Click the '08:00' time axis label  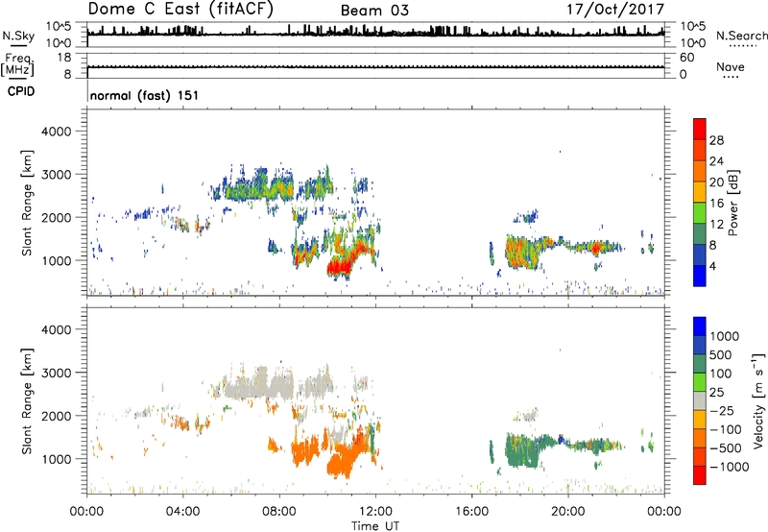(x=279, y=512)
